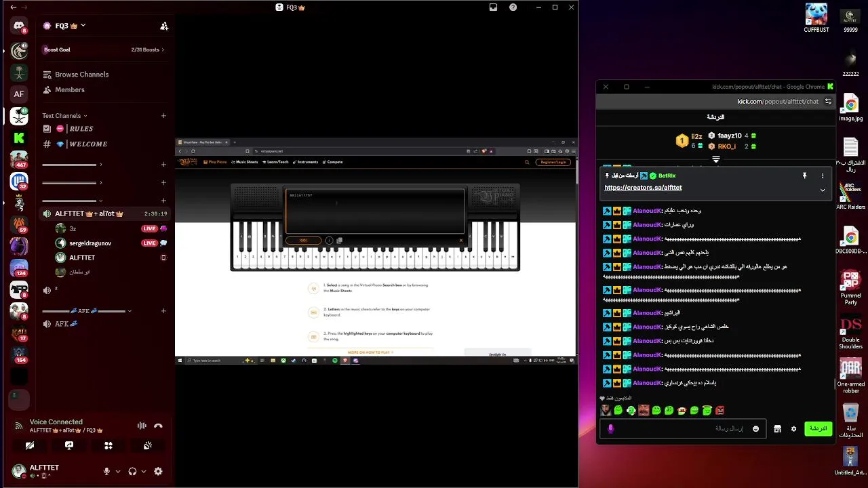Open Discord inbox icon in title bar
This screenshot has width=868, height=488.
(494, 7)
